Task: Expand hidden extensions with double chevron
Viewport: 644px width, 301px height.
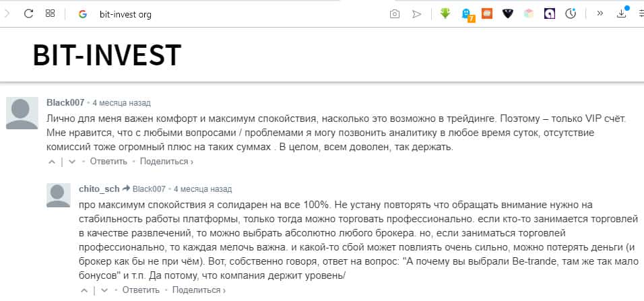Action: (x=600, y=13)
